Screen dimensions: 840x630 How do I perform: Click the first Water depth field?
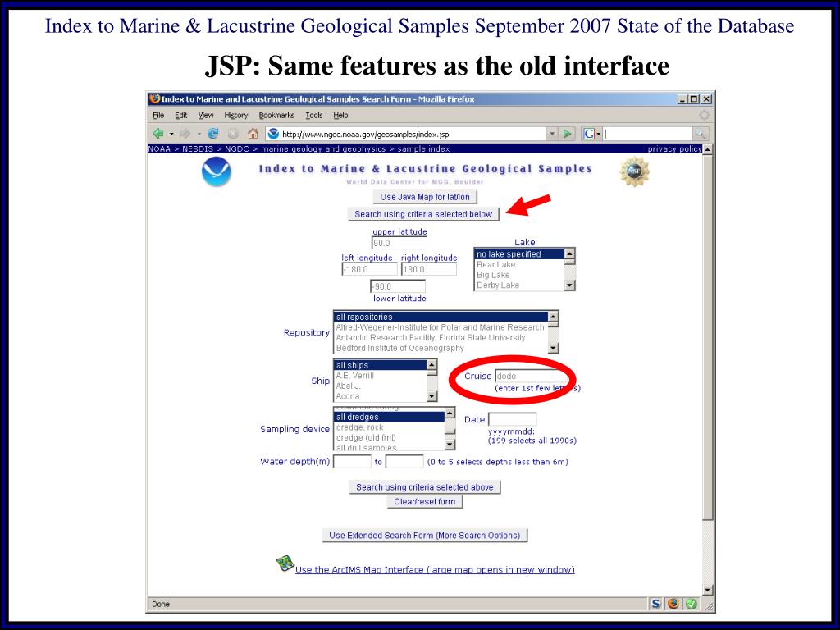(352, 461)
